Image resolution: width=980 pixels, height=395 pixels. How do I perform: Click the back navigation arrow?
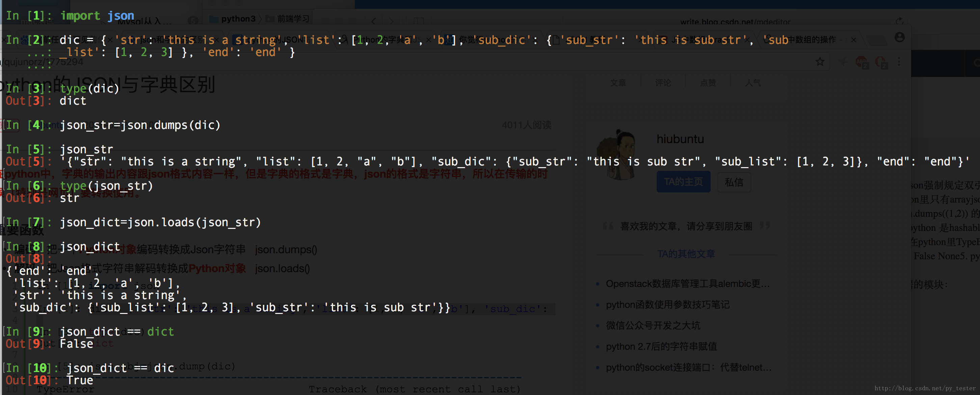pos(373,22)
